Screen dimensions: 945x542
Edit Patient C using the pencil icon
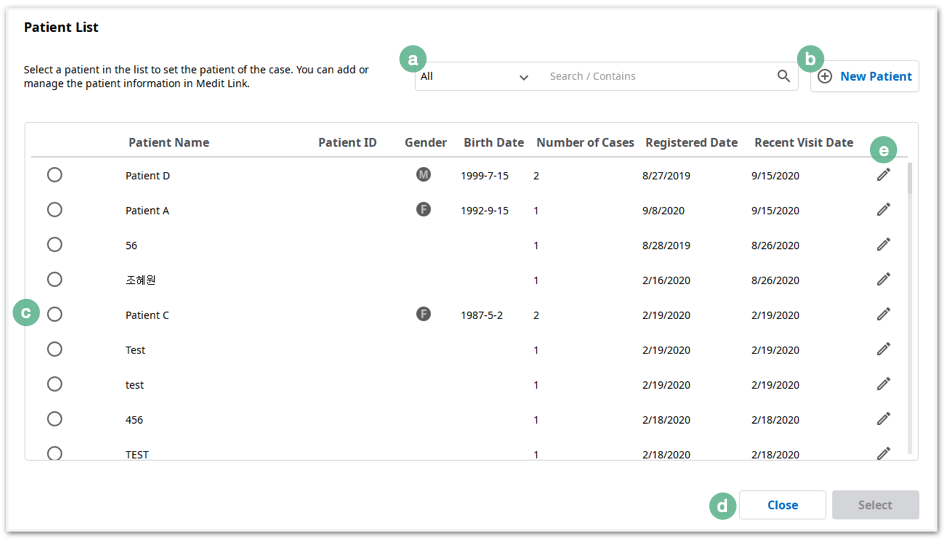point(884,315)
